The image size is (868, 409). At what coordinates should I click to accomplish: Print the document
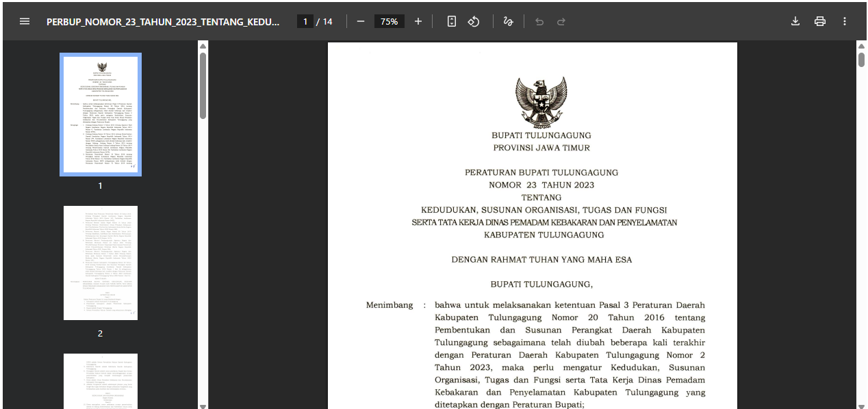[x=820, y=21]
